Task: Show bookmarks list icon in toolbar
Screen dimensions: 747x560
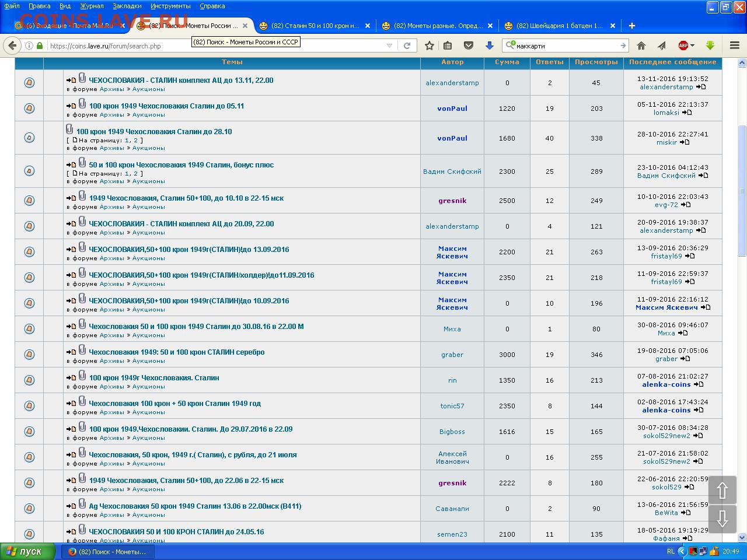Action: coord(448,45)
